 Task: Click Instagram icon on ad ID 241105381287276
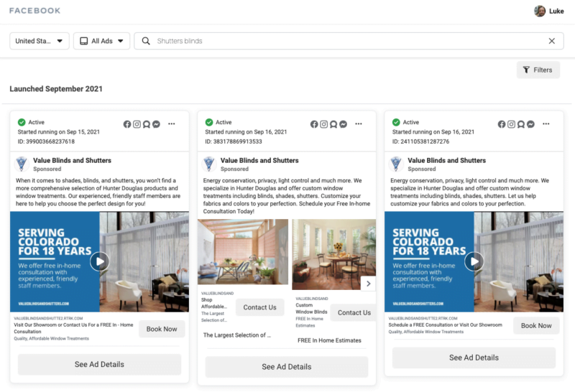click(x=511, y=124)
